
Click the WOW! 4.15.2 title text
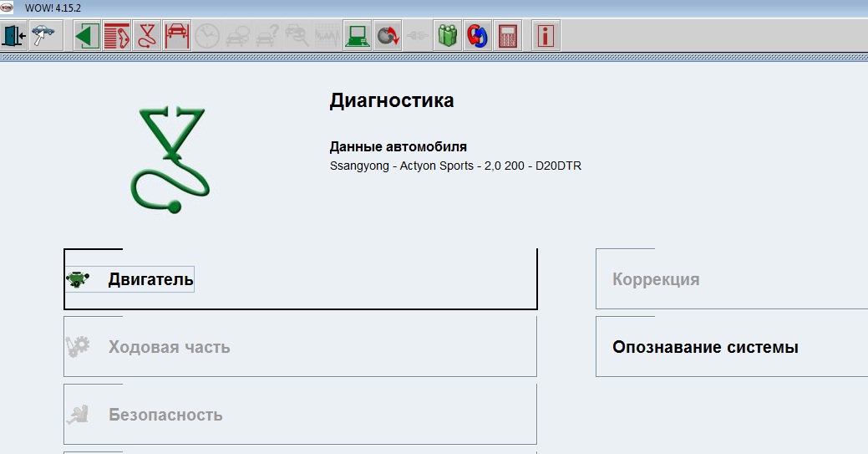point(53,8)
